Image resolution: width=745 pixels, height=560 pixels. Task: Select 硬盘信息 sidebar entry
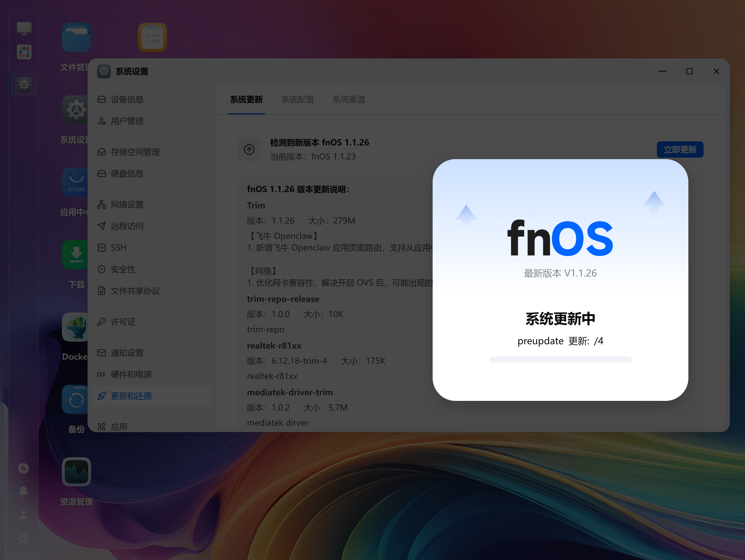(152, 173)
